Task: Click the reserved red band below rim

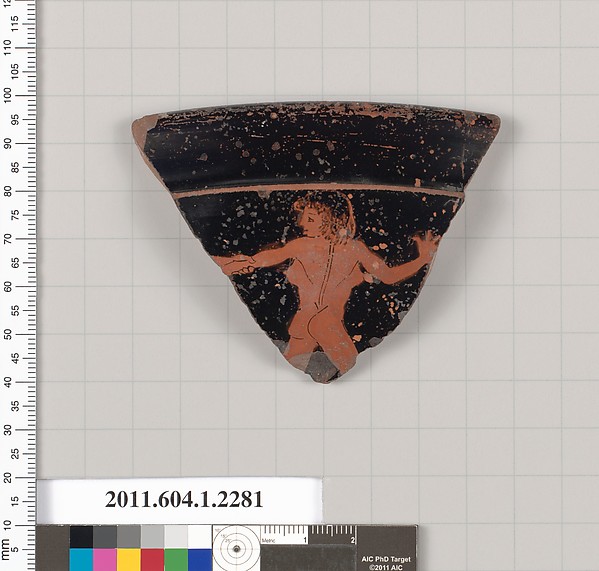Action: tap(318, 189)
